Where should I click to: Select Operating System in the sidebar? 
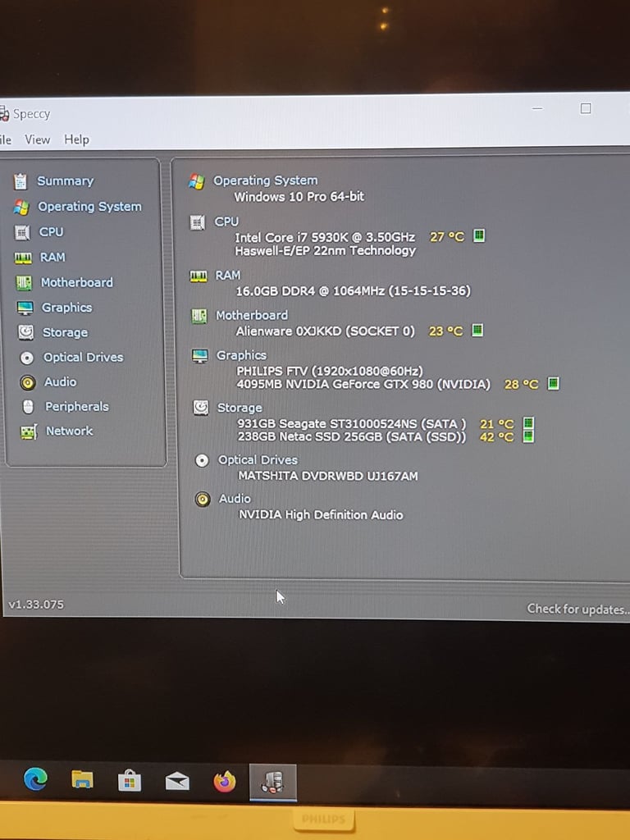coord(89,207)
